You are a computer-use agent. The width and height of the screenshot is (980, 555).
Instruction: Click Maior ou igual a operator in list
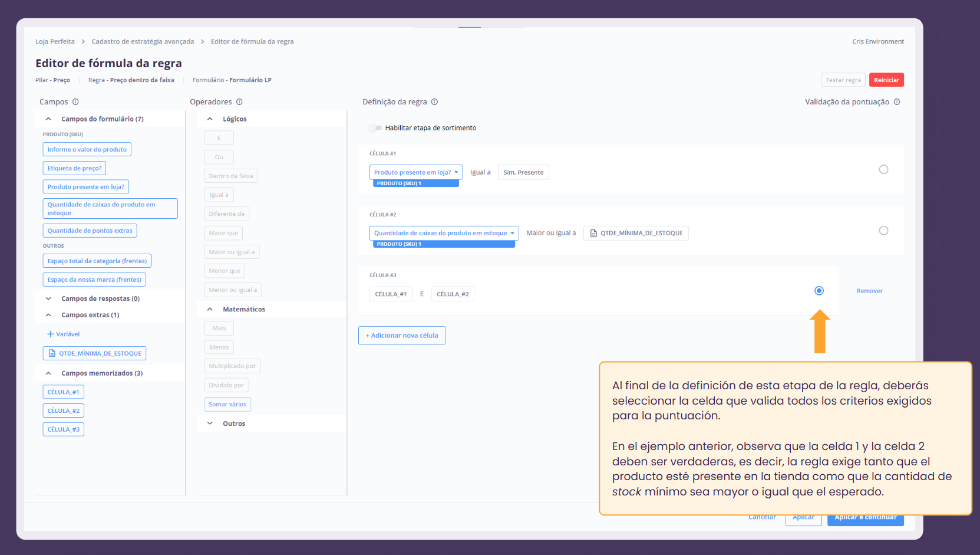[x=232, y=252]
